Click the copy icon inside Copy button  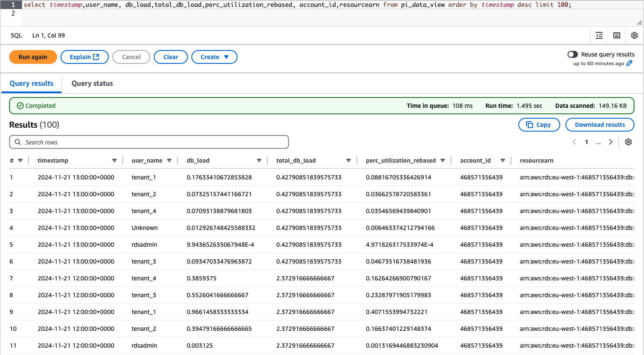click(x=530, y=124)
